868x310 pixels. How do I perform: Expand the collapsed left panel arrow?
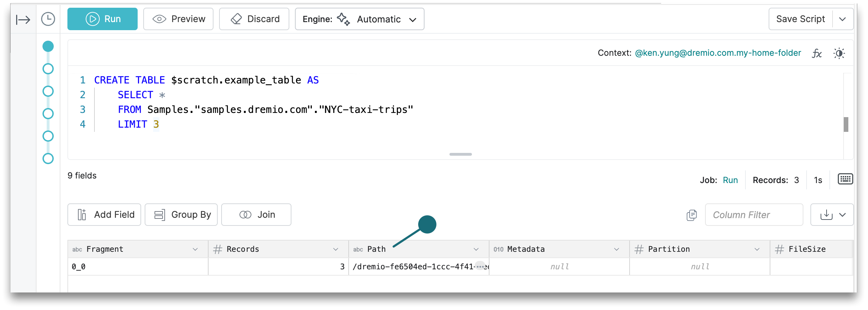tap(23, 19)
